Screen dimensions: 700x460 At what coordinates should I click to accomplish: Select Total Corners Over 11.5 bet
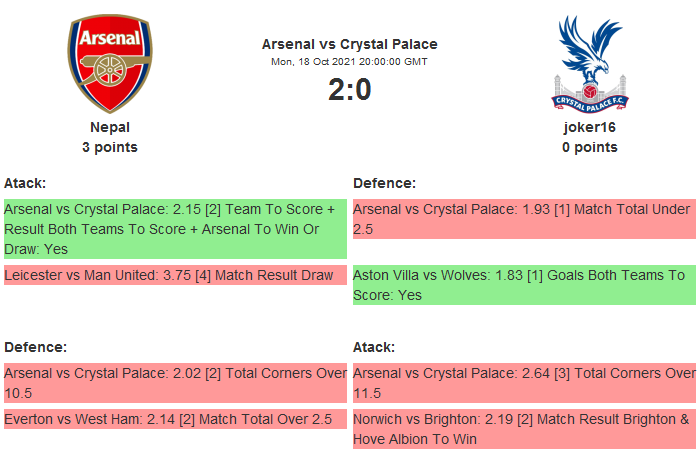(524, 383)
